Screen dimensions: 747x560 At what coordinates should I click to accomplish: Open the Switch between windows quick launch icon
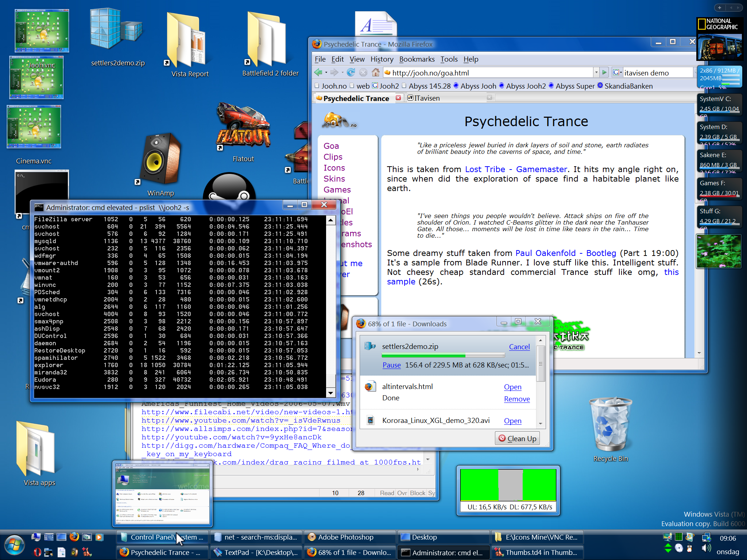[x=87, y=537]
